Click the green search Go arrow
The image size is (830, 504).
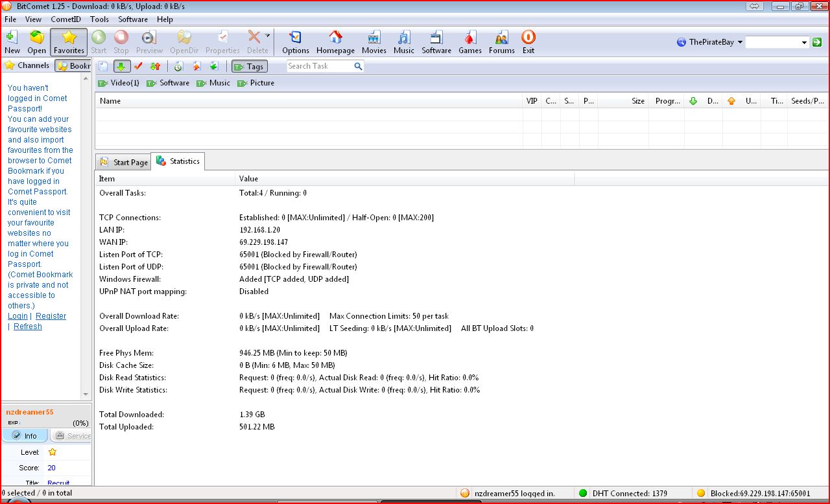click(x=817, y=42)
